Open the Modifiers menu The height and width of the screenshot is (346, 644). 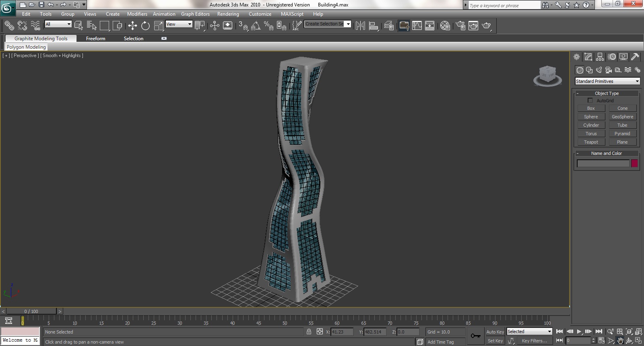coord(137,14)
